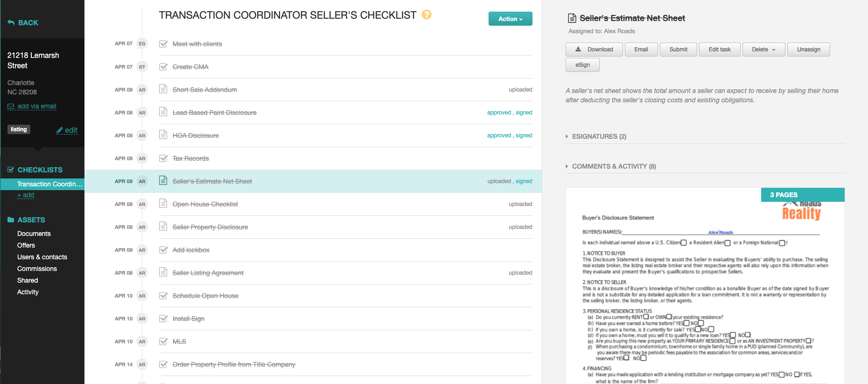This screenshot has height=384, width=868.
Task: Uncheck the Meet with clients task checkbox
Action: [x=163, y=44]
